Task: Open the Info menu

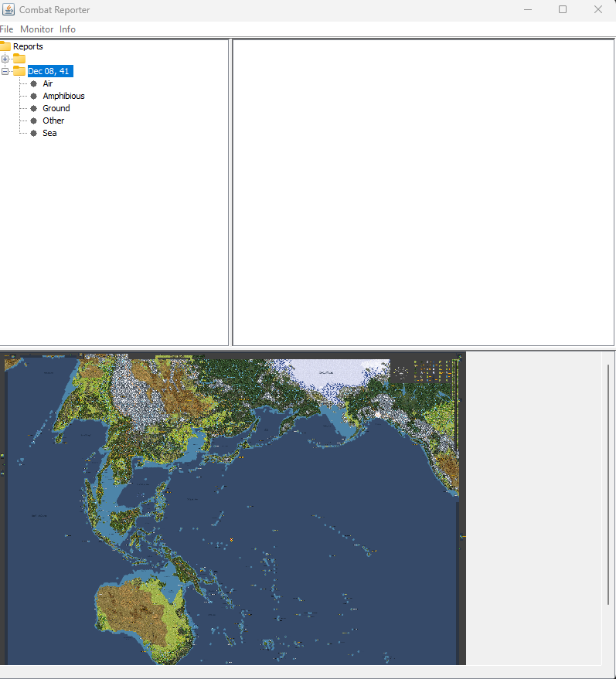Action: pos(67,29)
